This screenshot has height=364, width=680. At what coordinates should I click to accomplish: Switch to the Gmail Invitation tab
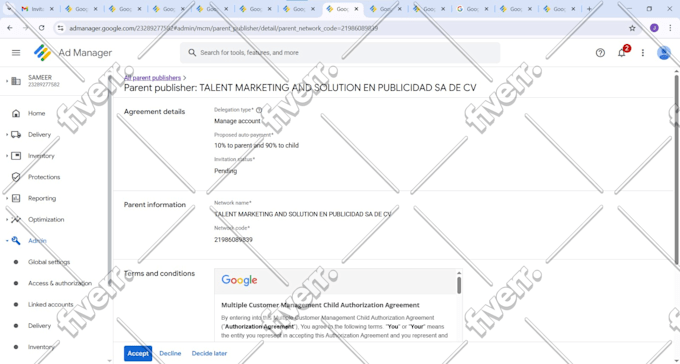click(37, 9)
